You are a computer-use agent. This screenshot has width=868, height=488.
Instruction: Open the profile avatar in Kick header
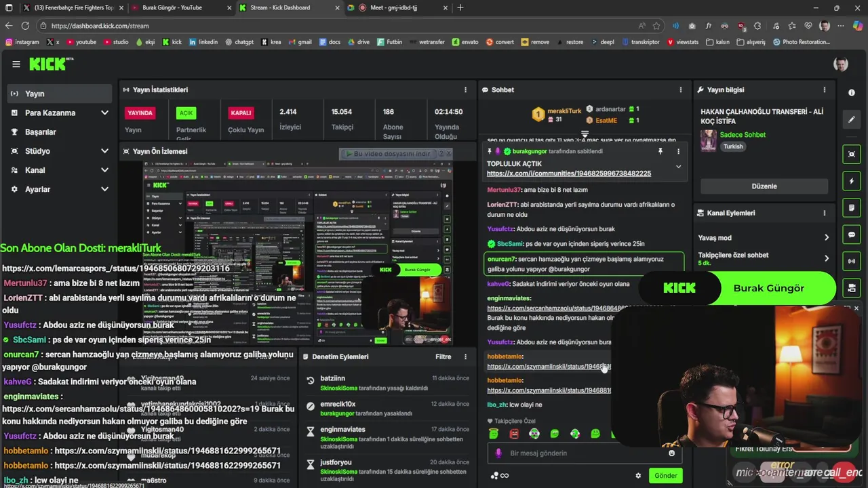click(x=841, y=64)
